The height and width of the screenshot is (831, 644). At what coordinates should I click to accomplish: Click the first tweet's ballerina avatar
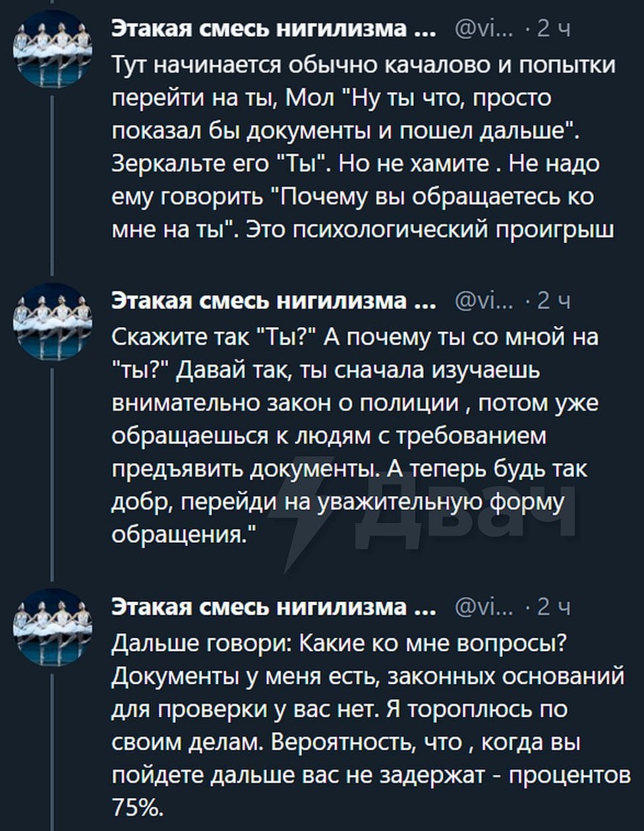52,49
